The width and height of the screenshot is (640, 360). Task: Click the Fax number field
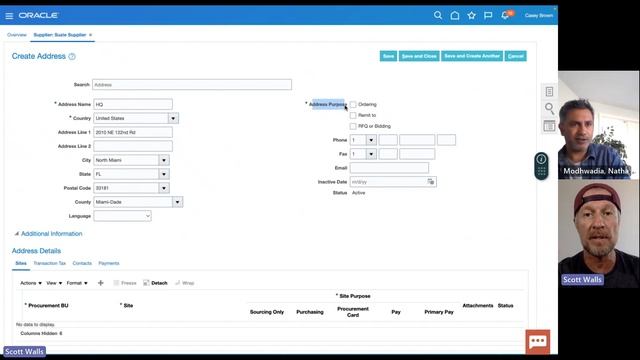417,154
